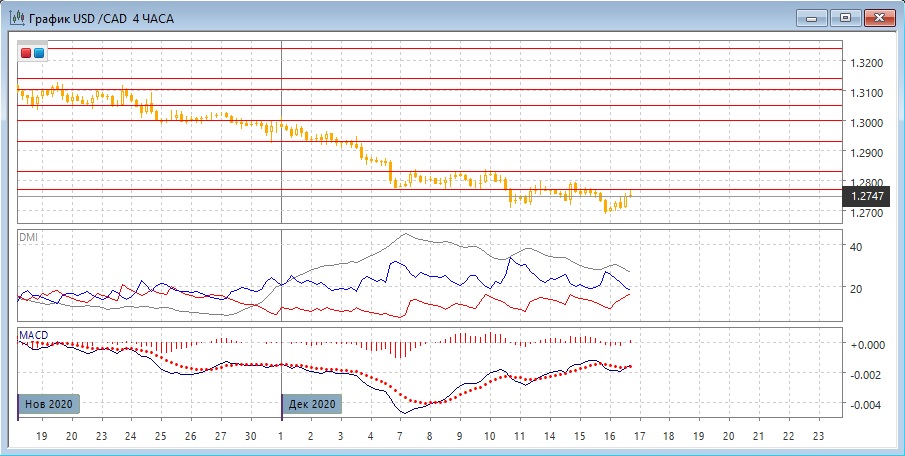Click the 1.3000 price axis label
Screen dimensions: 905x456
(x=866, y=123)
